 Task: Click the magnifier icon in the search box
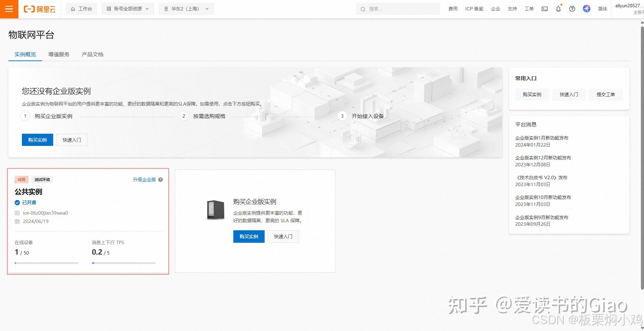pyautogui.click(x=363, y=9)
